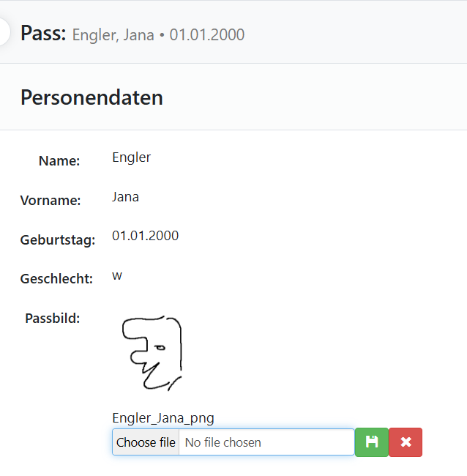Click the 'Engler, Jana • 01.01.2000' header subtitle

pos(158,34)
